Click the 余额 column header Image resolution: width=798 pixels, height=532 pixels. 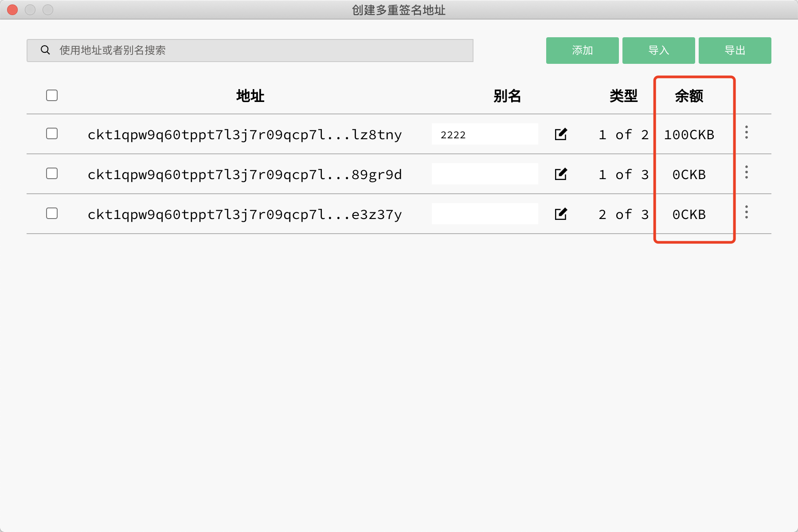tap(689, 96)
